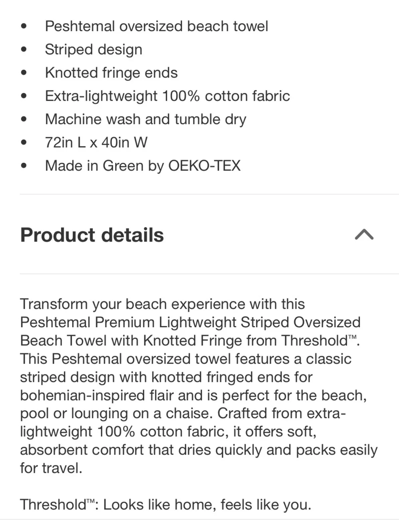
Task: Tap Machine wash and tumble dry line
Action: pyautogui.click(x=145, y=119)
